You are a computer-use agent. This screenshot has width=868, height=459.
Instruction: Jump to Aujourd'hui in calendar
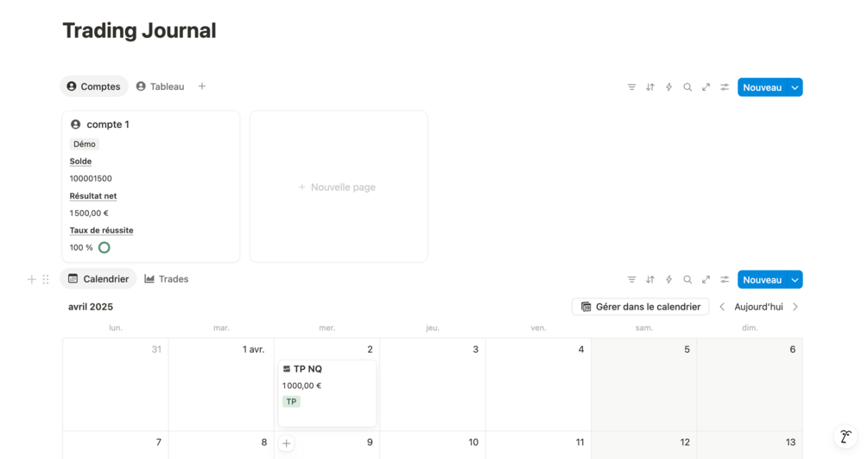[x=758, y=307]
